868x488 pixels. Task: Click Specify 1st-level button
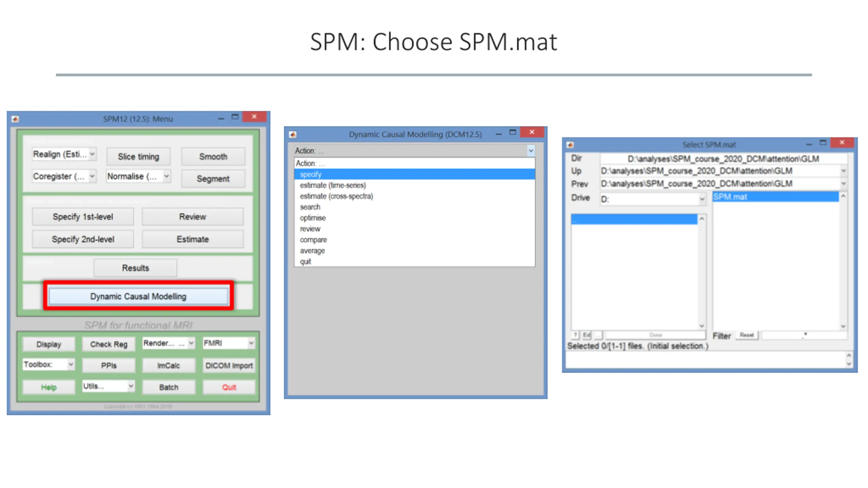click(x=83, y=217)
